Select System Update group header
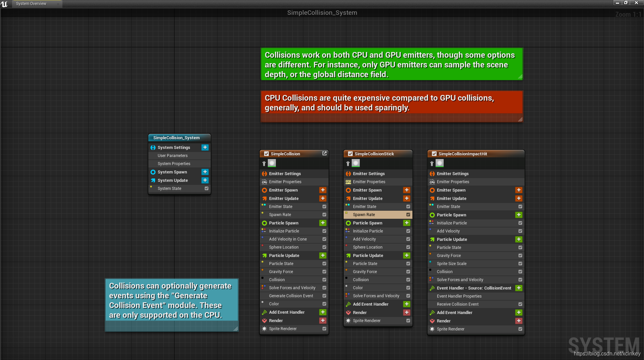This screenshot has height=360, width=644. tap(180, 180)
